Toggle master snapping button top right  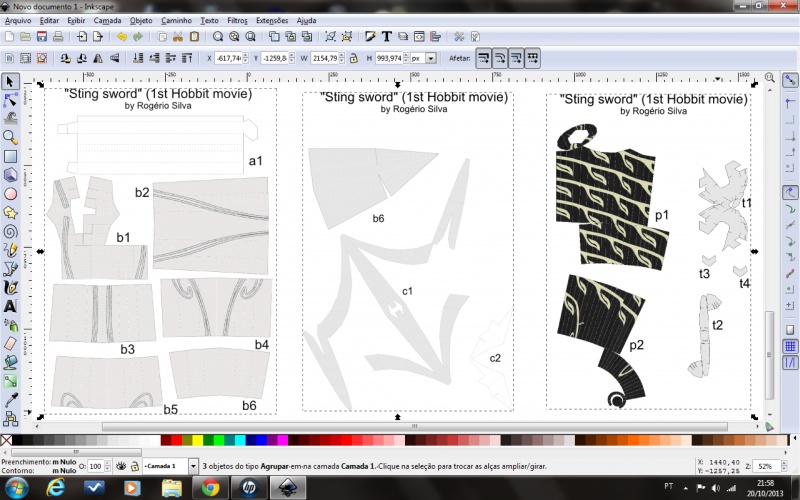790,81
